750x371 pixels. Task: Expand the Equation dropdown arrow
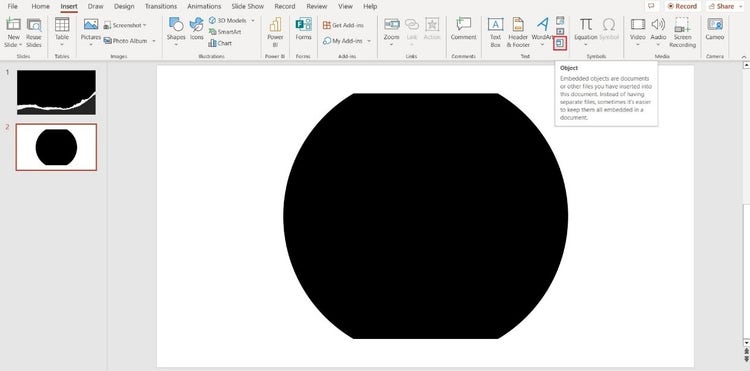(586, 45)
